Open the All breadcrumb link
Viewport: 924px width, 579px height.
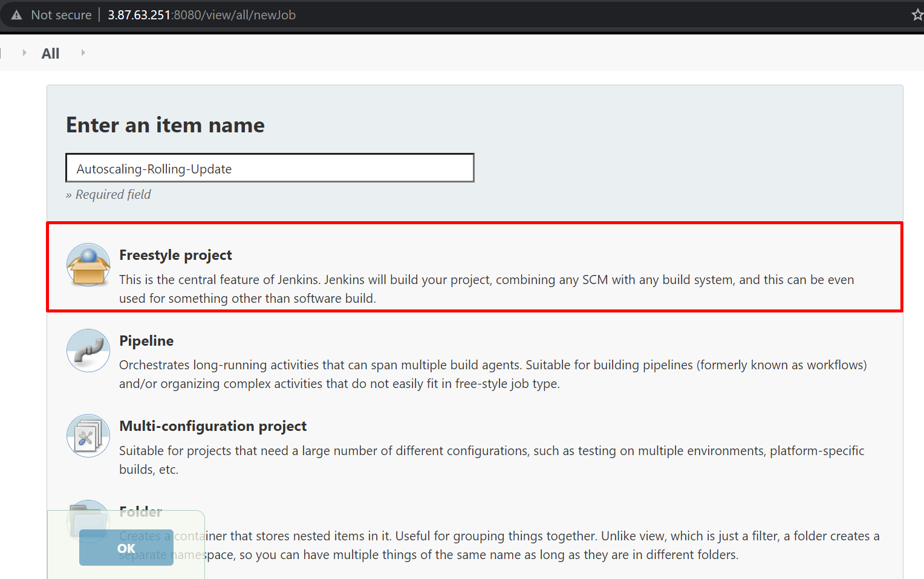pyautogui.click(x=50, y=54)
